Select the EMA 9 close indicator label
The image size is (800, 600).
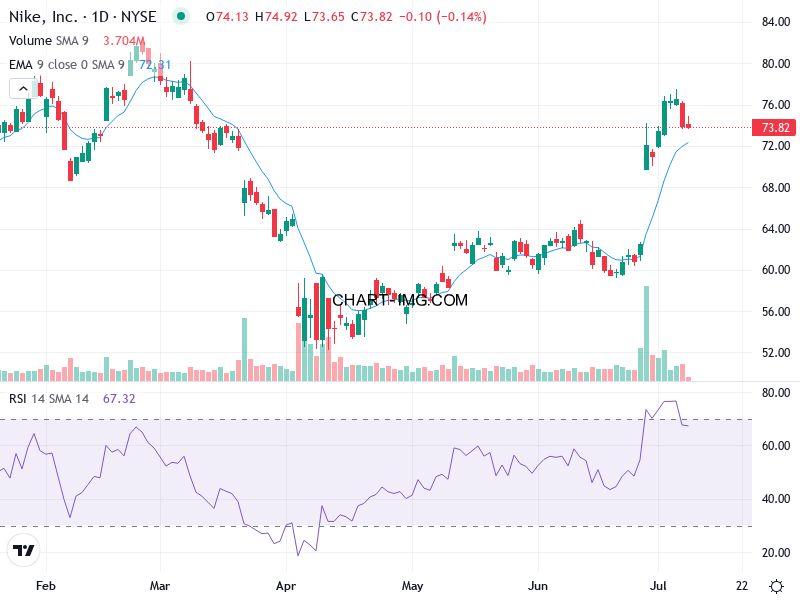(66, 65)
